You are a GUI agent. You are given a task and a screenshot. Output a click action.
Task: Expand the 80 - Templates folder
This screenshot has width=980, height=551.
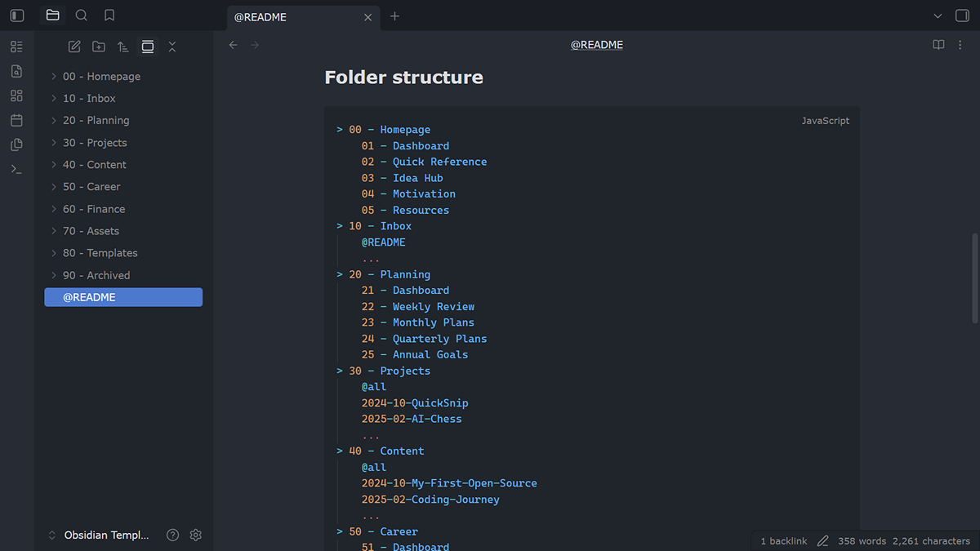[x=123, y=253]
